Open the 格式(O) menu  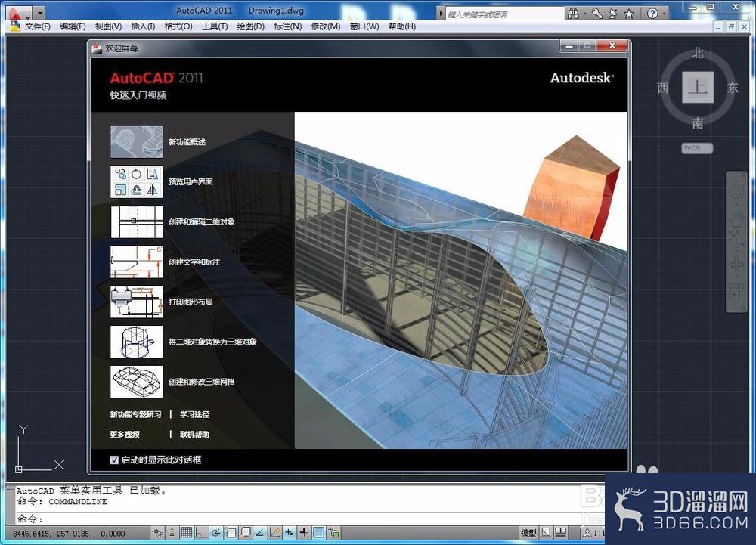point(178,26)
